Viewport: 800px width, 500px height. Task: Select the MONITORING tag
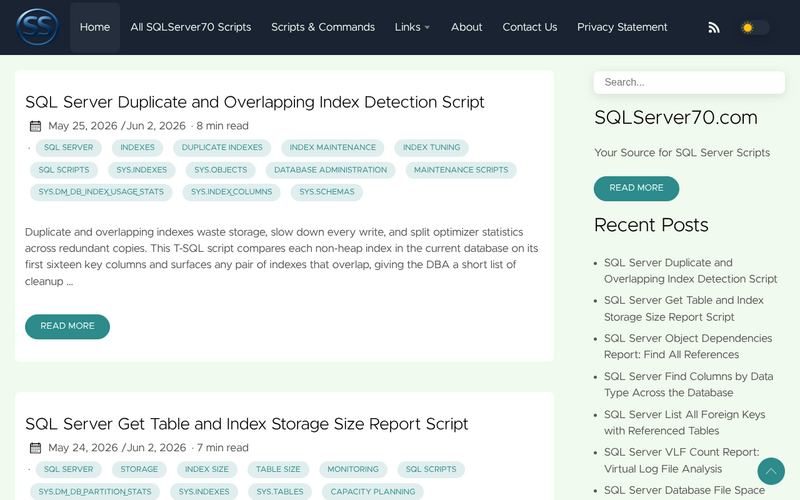353,469
